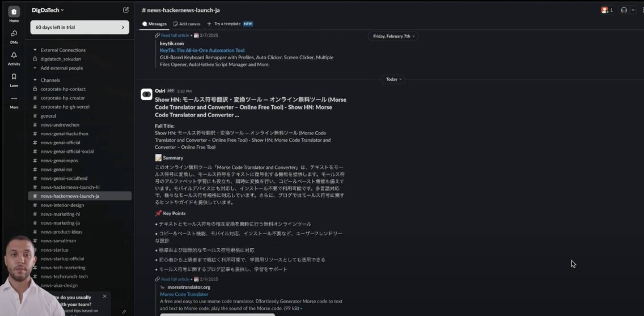The image size is (644, 316).
Task: Collapse External Connections section
Action: pyautogui.click(x=35, y=50)
